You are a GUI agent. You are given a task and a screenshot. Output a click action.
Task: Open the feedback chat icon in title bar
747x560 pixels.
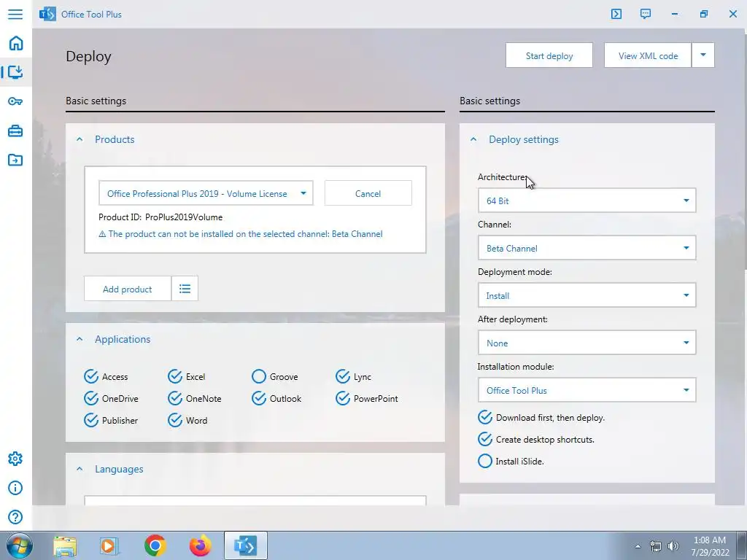tap(646, 14)
